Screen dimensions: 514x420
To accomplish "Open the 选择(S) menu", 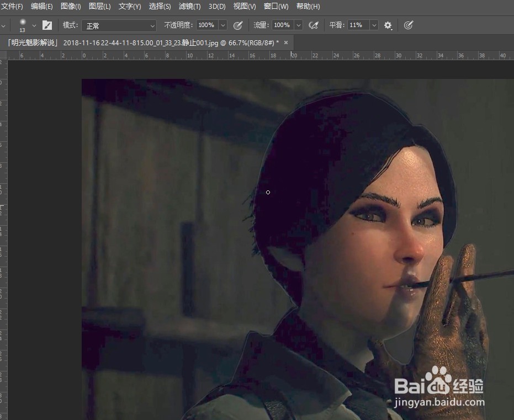I will tap(160, 6).
